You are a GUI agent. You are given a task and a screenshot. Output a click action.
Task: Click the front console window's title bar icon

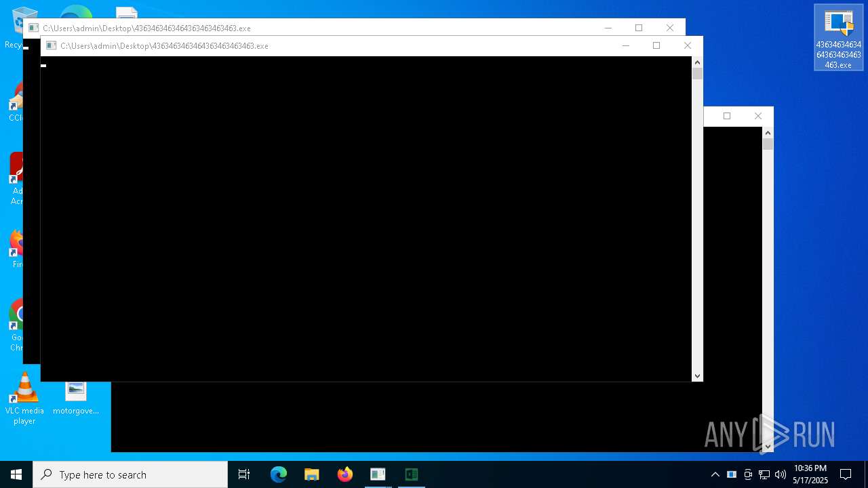pyautogui.click(x=51, y=46)
